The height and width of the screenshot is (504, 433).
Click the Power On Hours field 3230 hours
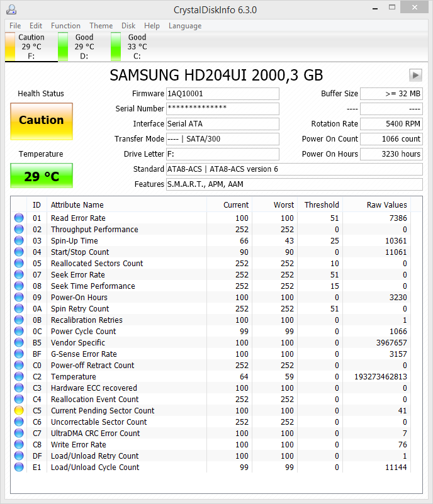(391, 154)
